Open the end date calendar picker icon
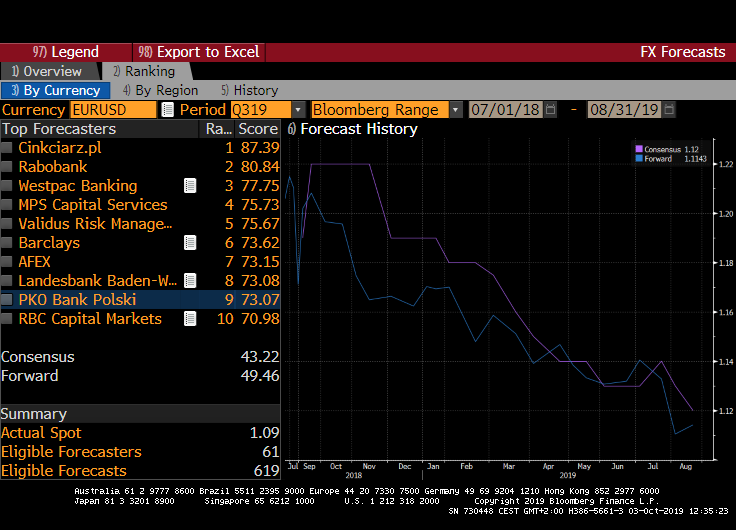Screen dimensions: 736x530 (669, 110)
